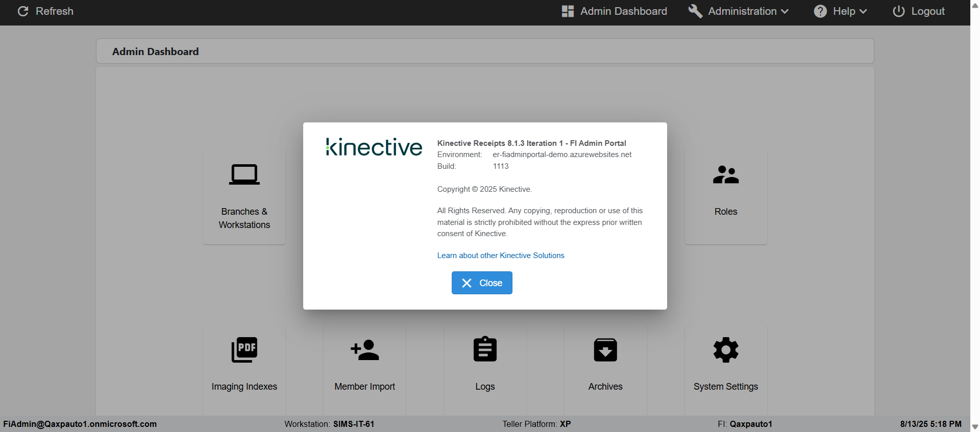
Task: Open the Roles tile label
Action: tap(726, 212)
